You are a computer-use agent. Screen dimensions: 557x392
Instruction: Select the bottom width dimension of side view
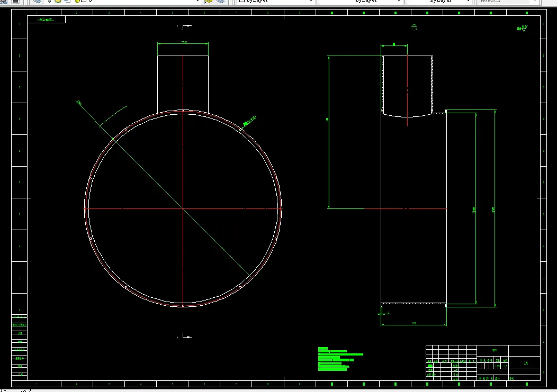coord(414,324)
